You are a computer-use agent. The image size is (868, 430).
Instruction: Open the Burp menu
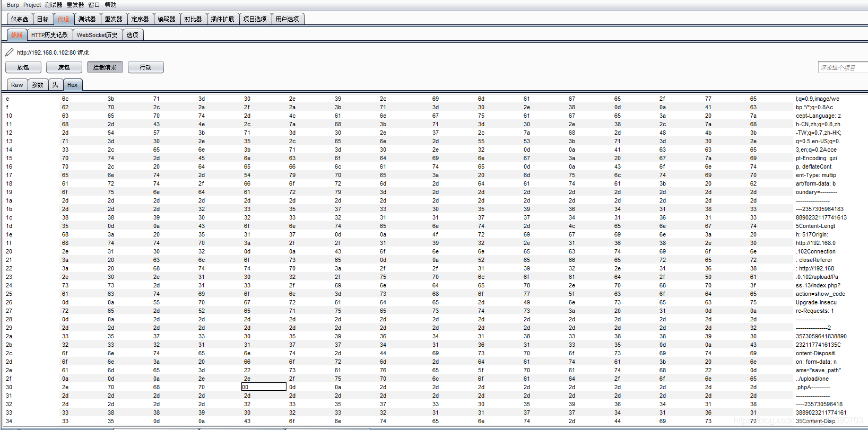pyautogui.click(x=13, y=5)
